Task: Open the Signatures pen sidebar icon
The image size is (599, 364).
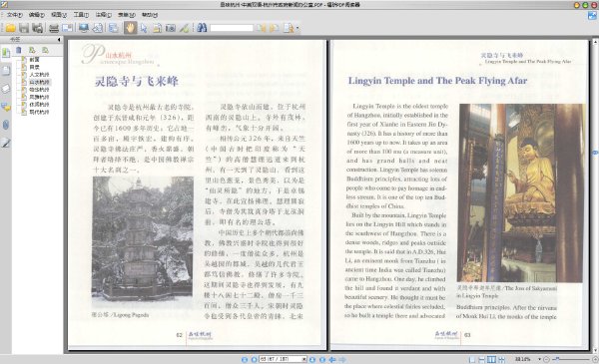Action: [x=6, y=143]
